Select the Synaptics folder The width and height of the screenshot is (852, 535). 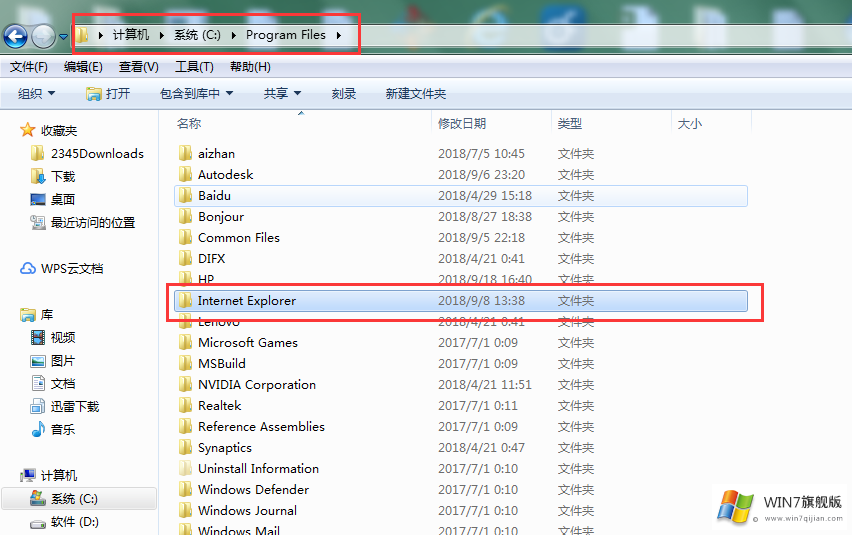point(225,448)
